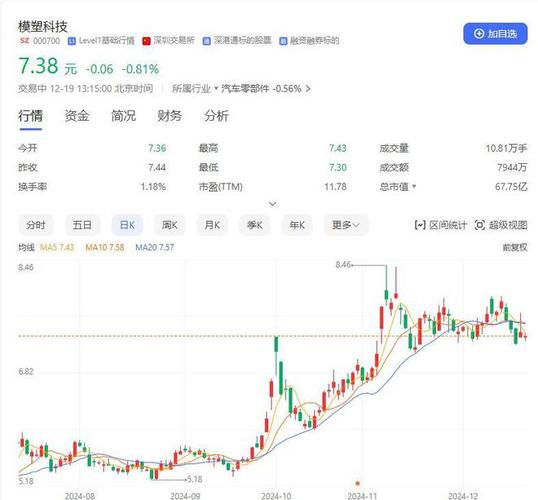Viewport: 538px width, 500px height.
Task: Click the 5.18 low price marker on chart
Action: [x=195, y=479]
